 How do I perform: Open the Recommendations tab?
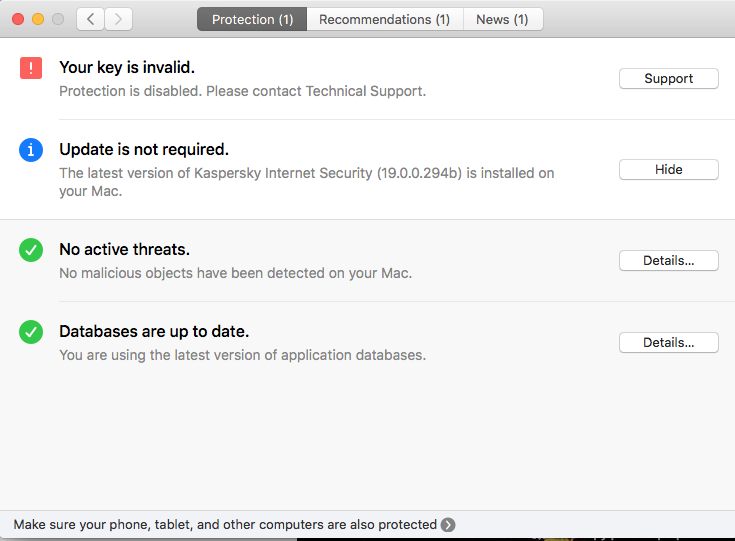[x=384, y=19]
